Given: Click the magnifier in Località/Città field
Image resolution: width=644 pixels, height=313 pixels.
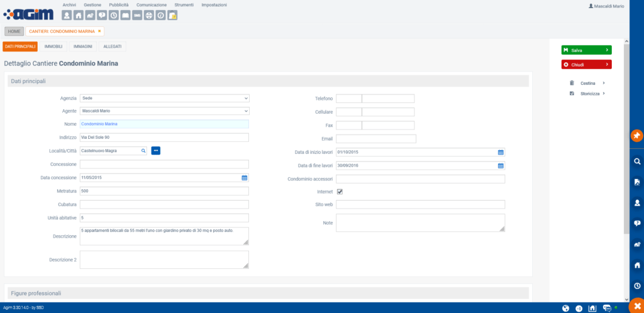Looking at the screenshot, I should [x=143, y=151].
